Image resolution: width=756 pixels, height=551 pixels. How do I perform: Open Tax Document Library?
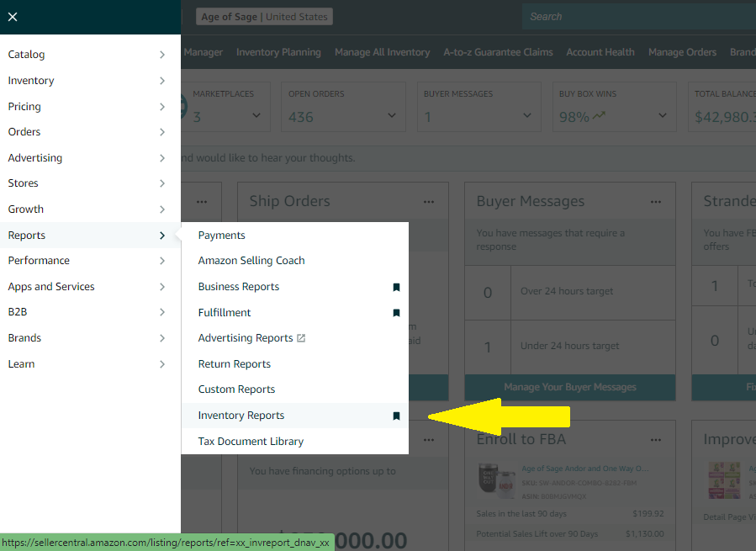294,442
